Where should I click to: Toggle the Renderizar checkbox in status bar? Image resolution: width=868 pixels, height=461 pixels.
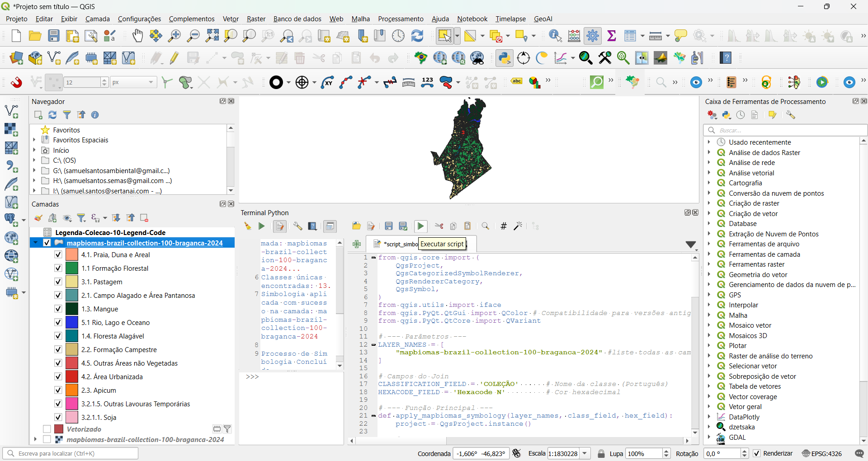pyautogui.click(x=757, y=453)
